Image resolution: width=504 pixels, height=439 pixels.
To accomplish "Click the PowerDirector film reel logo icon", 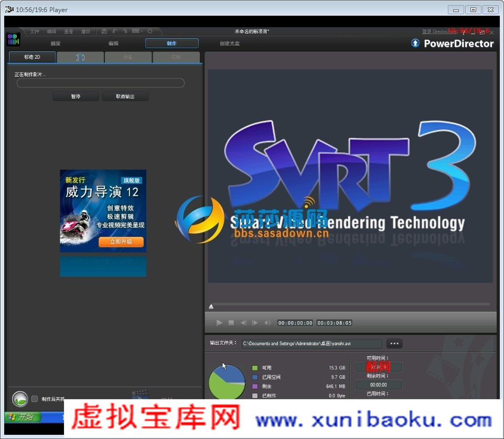I will (13, 40).
